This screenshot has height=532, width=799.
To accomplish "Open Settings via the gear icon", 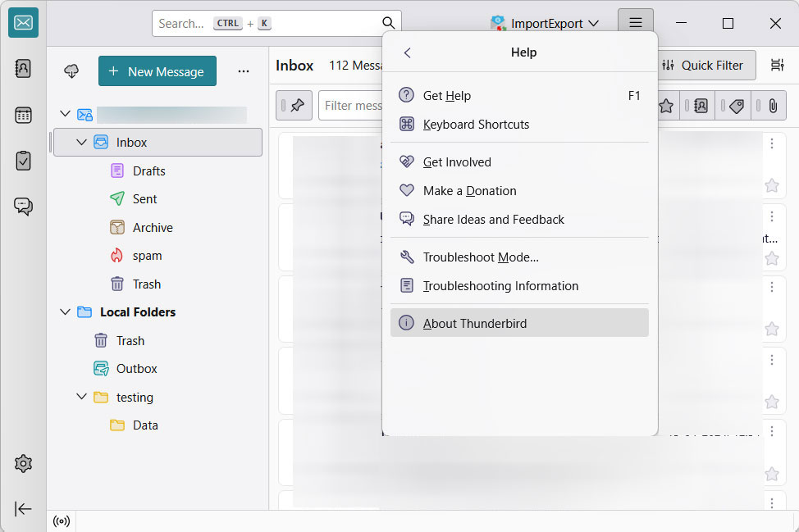I will pos(23,464).
